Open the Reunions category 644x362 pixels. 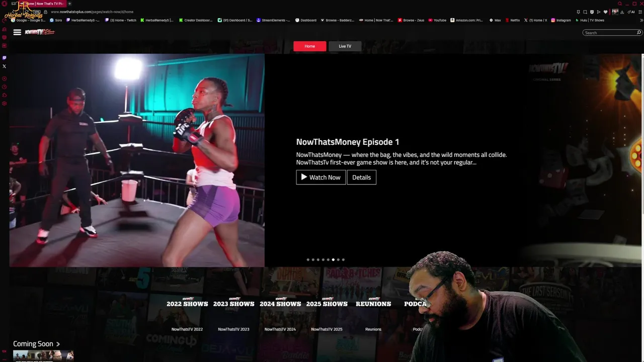(x=373, y=304)
